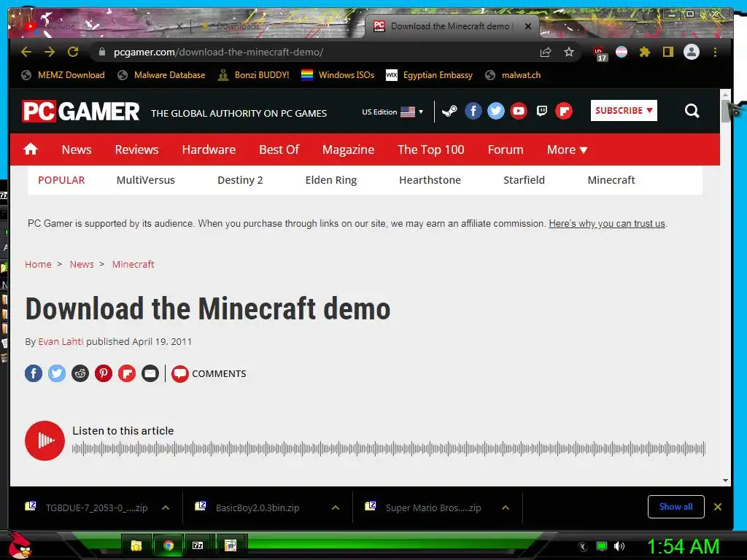Open the Malware Database bookmark
The width and height of the screenshot is (747, 560).
pyautogui.click(x=161, y=75)
